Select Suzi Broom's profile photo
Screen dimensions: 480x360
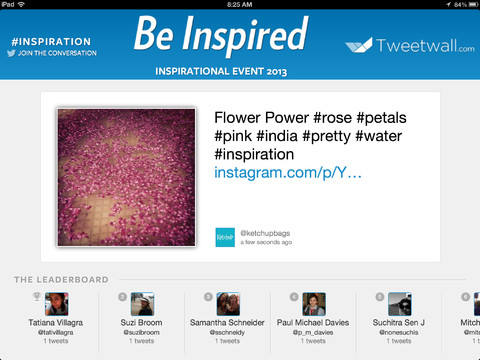(142, 304)
